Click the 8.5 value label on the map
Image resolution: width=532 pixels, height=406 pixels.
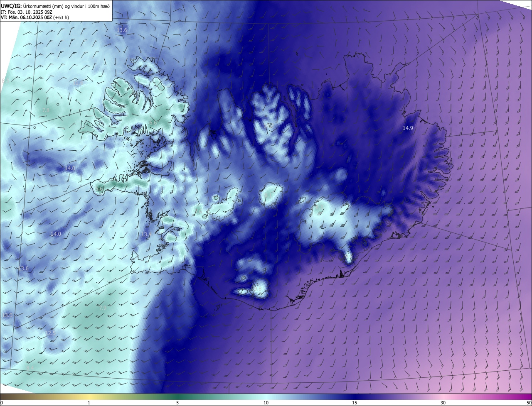5,81
